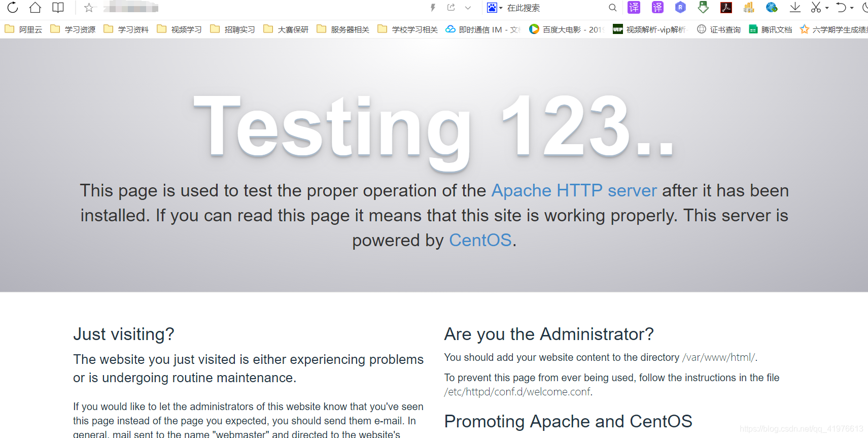Open 腾讯文档 bookmark
The width and height of the screenshot is (868, 438).
pyautogui.click(x=771, y=29)
